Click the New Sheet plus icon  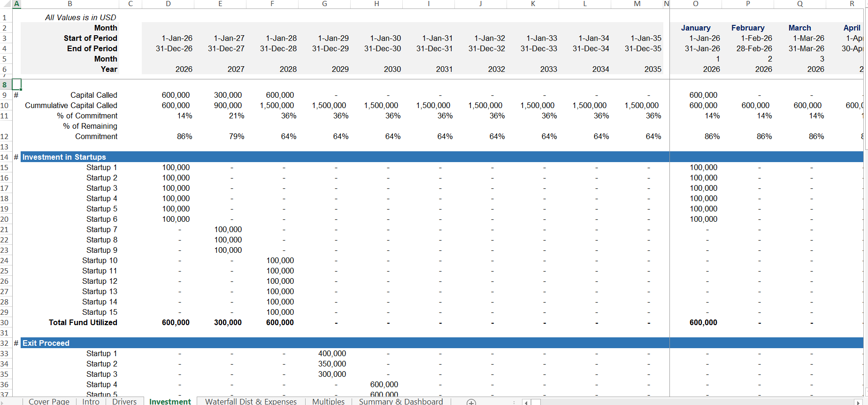tap(471, 402)
